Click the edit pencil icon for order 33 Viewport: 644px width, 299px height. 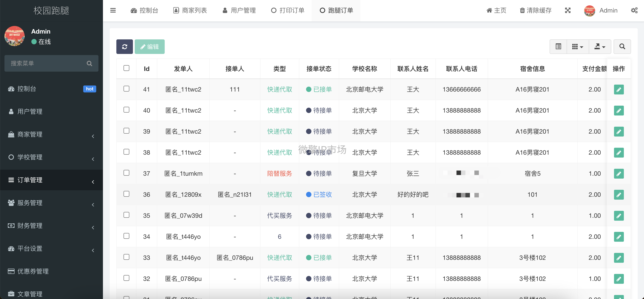(x=619, y=258)
